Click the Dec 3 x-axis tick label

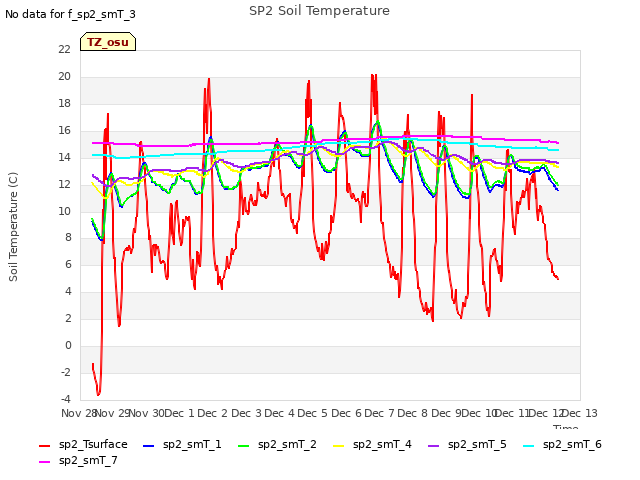pyautogui.click(x=246, y=413)
